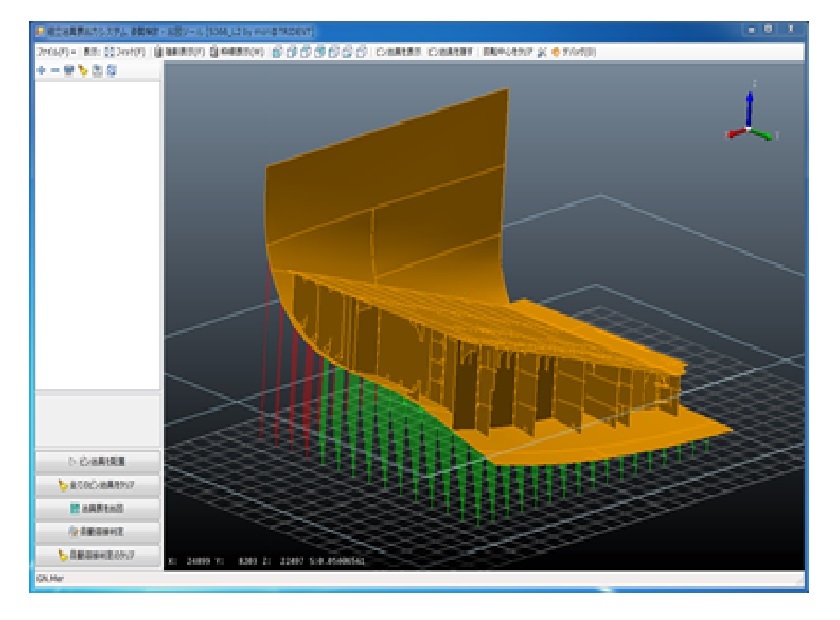Click the leftmost view-orientation cube icon
The image size is (840, 620).
[277, 52]
